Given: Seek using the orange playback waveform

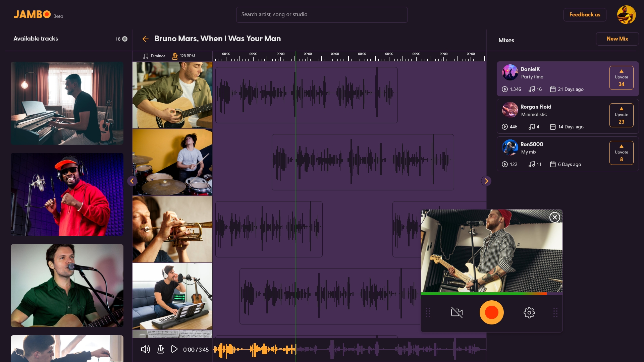Looking at the screenshot, I should (255, 350).
